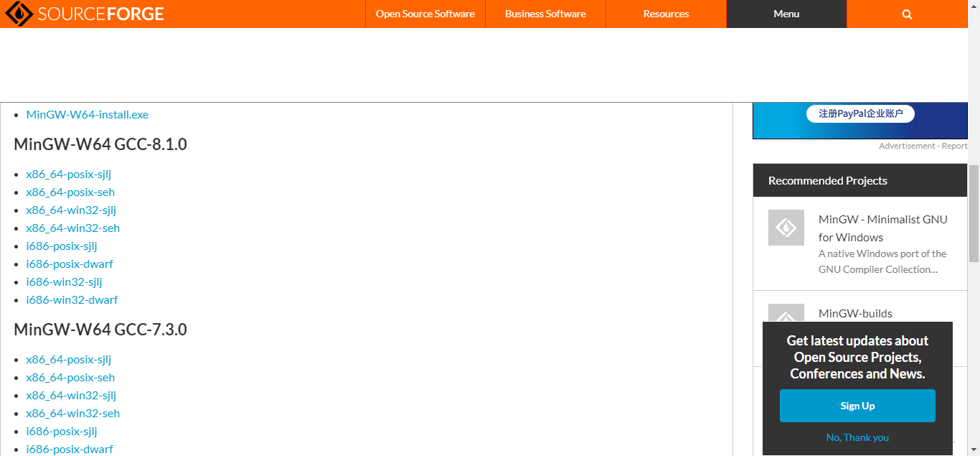The width and height of the screenshot is (980, 456).
Task: Open the Open Source Software menu
Action: pos(425,14)
